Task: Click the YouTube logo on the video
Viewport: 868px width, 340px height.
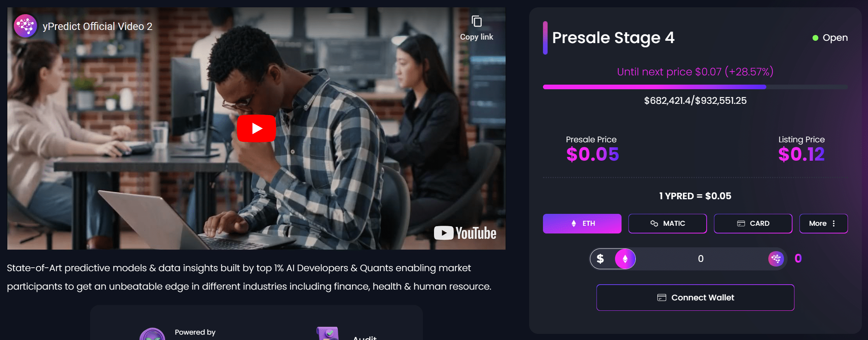Action: tap(465, 233)
